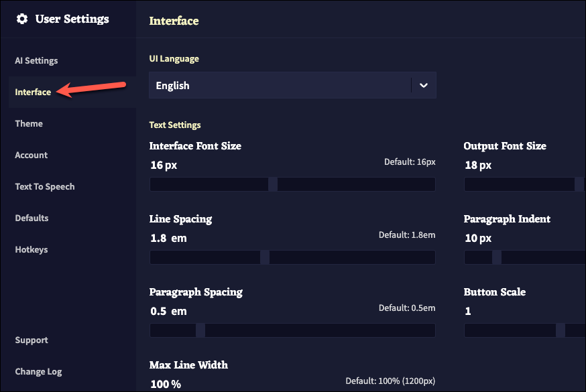The image size is (586, 392).
Task: Open the Account settings section
Action: pos(32,155)
